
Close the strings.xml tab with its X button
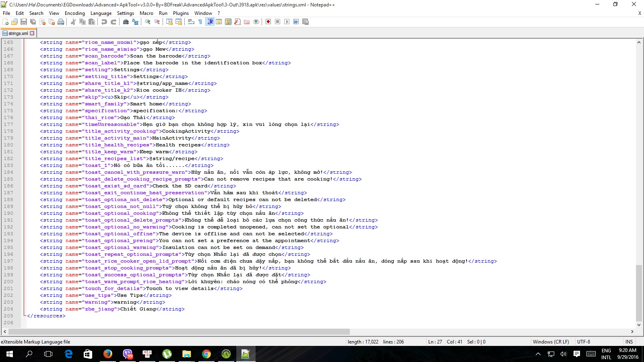pos(32,33)
